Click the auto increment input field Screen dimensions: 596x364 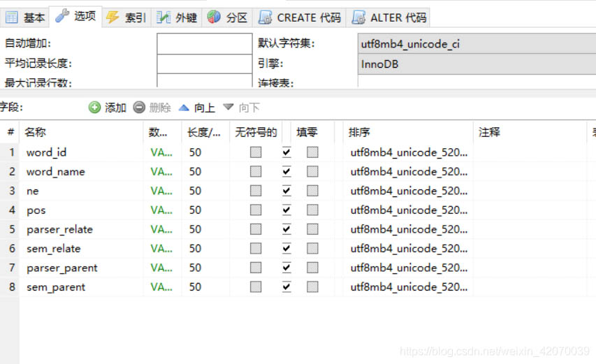204,44
